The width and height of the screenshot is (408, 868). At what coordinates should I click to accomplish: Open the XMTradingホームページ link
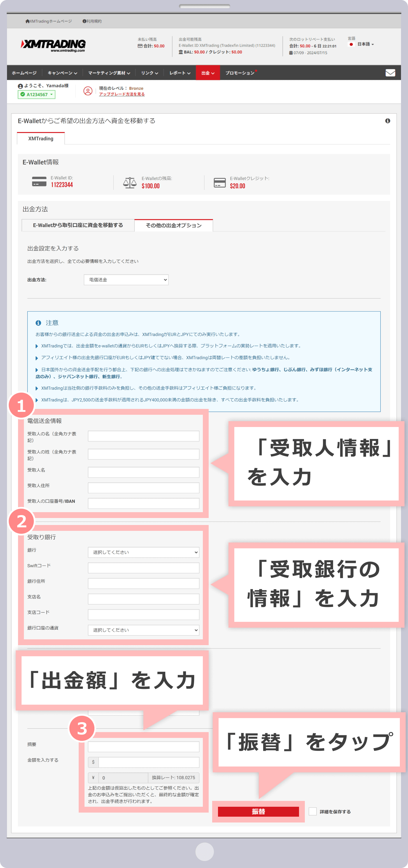(50, 21)
